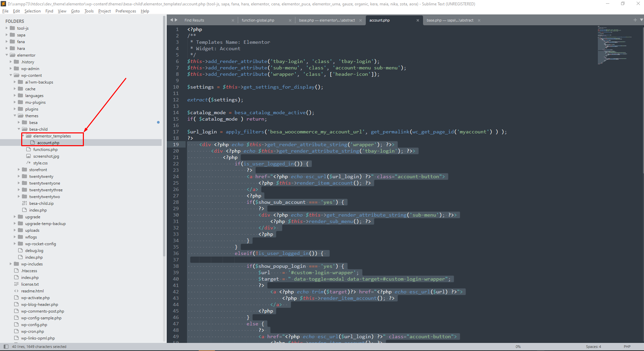Click line number 19 in the gutter
This screenshot has width=644, height=351.
pos(176,145)
